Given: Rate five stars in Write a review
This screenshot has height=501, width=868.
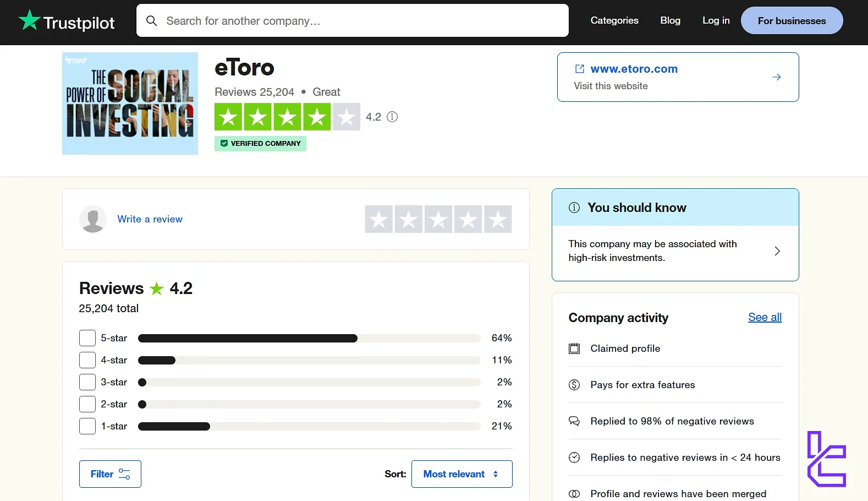Looking at the screenshot, I should [x=498, y=219].
